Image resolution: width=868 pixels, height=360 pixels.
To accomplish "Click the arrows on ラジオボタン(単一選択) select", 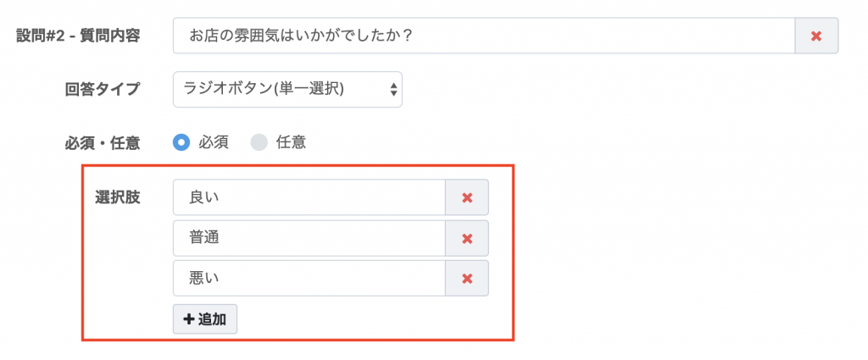I will pyautogui.click(x=393, y=89).
